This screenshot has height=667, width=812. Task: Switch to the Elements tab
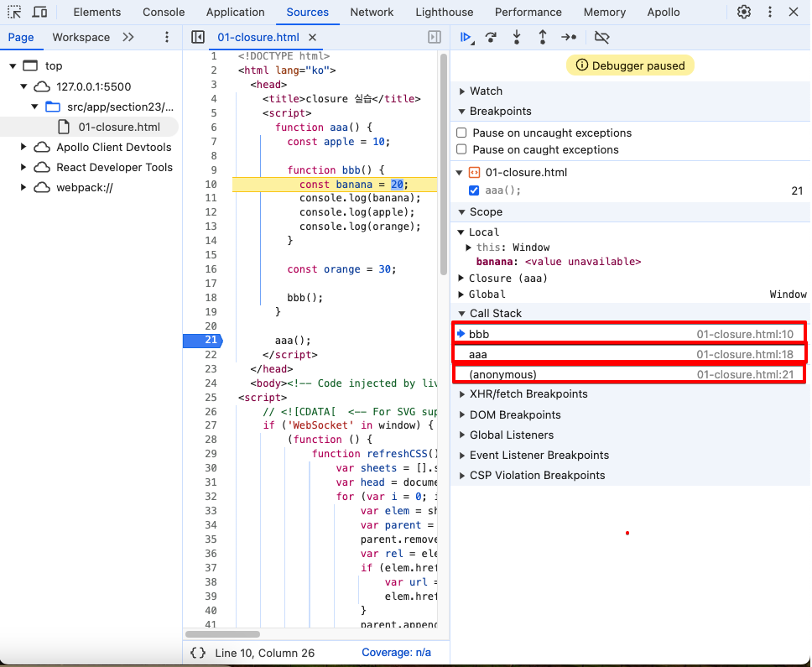click(96, 12)
